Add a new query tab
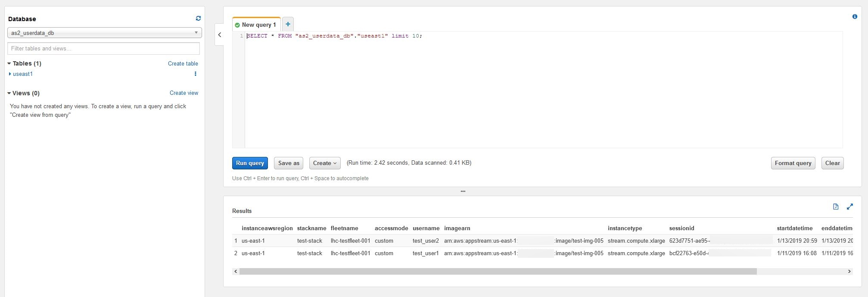 (288, 24)
